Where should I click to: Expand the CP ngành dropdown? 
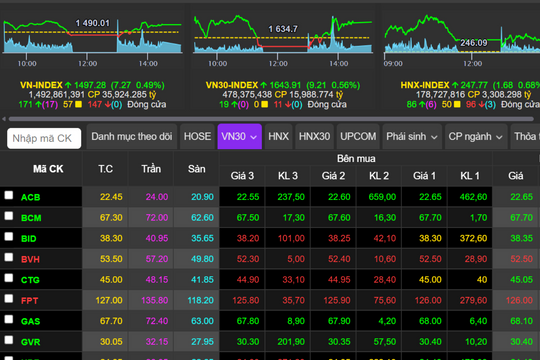pyautogui.click(x=475, y=137)
